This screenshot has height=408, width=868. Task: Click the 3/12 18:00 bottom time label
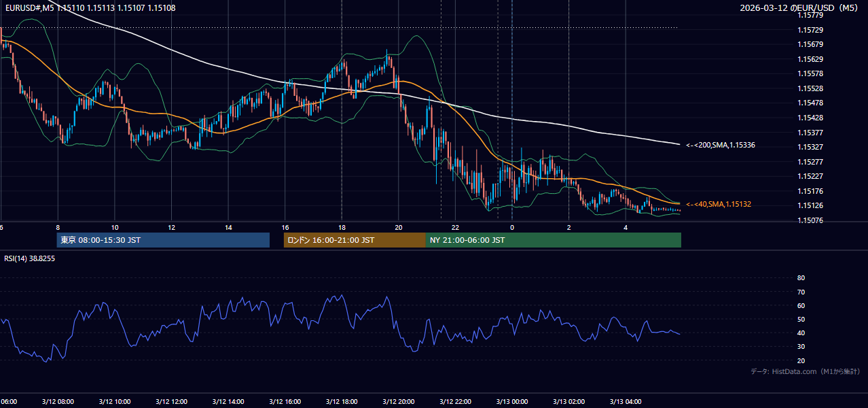click(342, 401)
